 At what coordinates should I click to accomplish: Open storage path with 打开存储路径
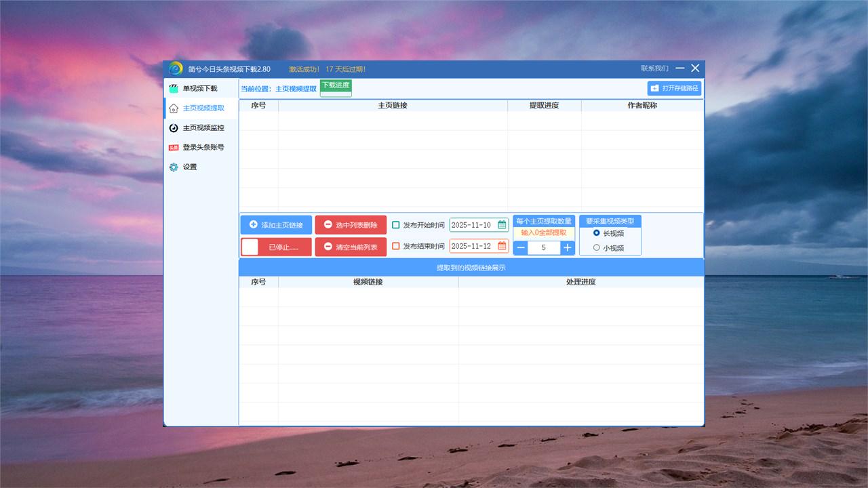674,88
